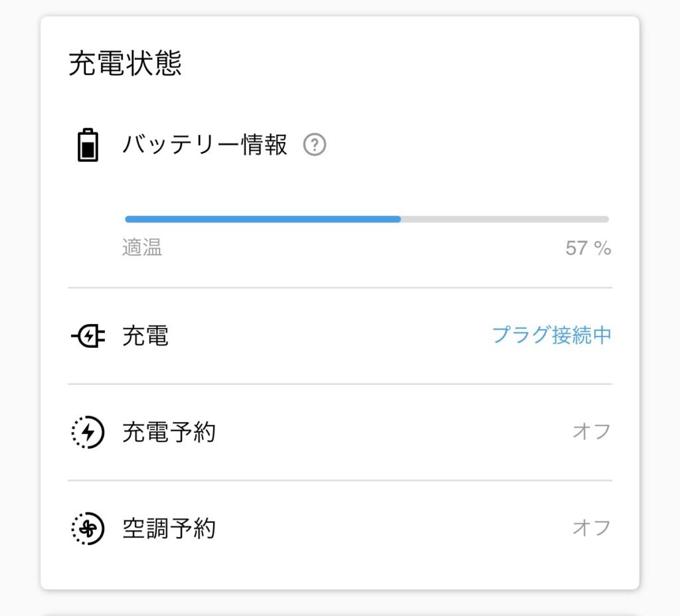Click the 空調予約 fan timer icon
680x616 pixels.
[88, 529]
